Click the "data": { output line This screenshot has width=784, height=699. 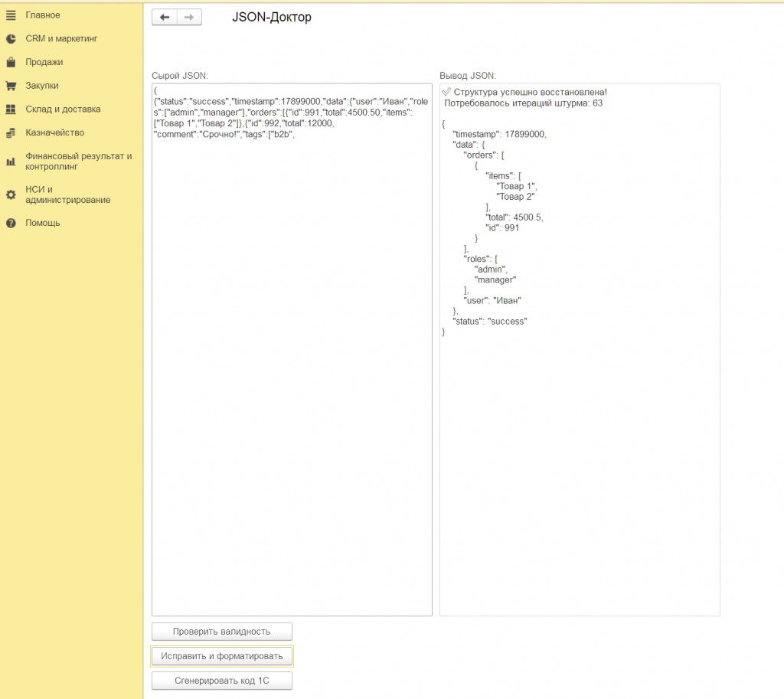(468, 145)
